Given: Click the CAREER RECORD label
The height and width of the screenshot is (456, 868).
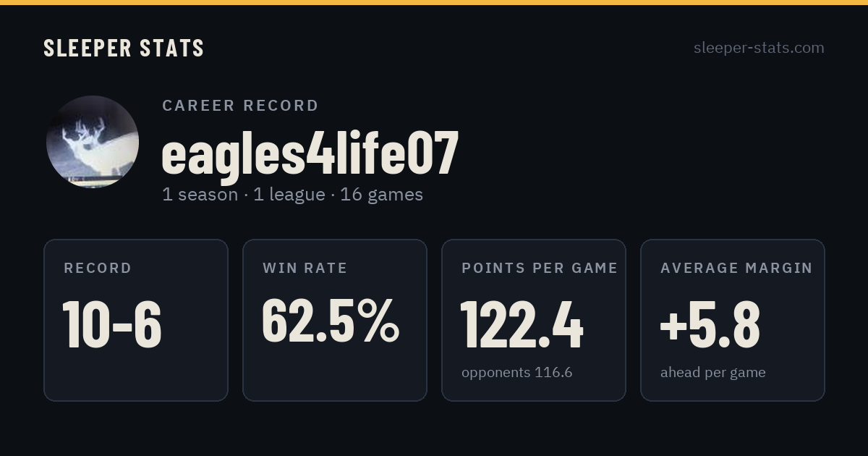Looking at the screenshot, I should 240,106.
